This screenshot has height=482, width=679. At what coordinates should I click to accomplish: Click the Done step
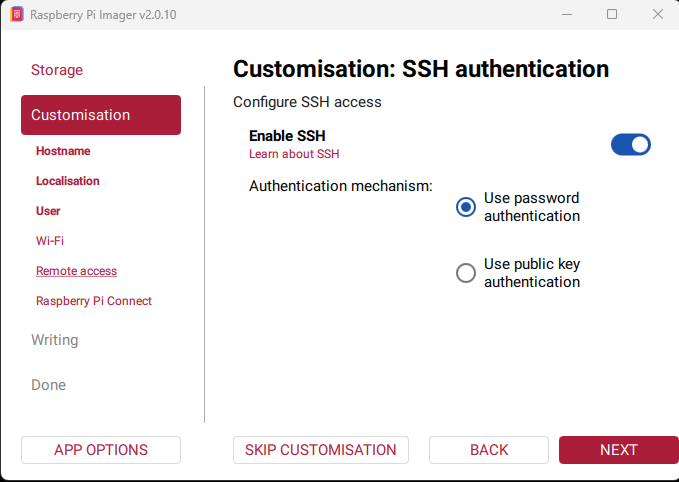click(48, 385)
